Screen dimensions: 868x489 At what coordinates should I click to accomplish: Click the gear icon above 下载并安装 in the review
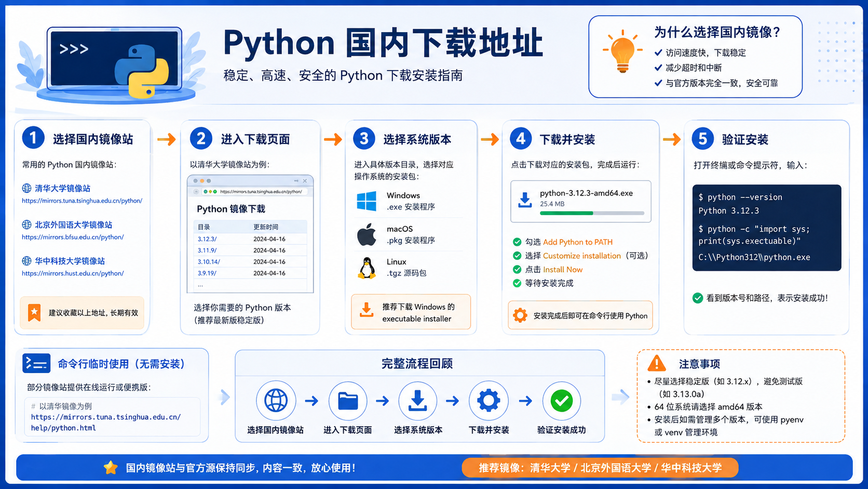(x=489, y=401)
